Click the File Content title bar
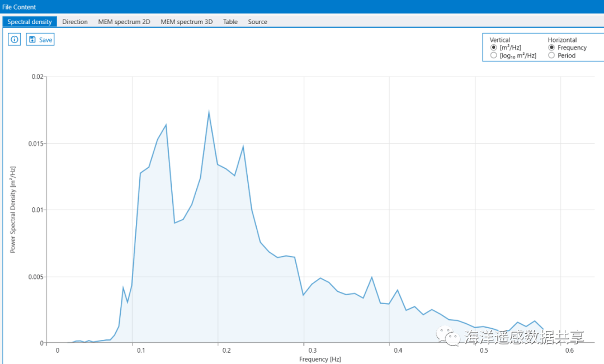The width and height of the screenshot is (604, 364). coord(19,7)
